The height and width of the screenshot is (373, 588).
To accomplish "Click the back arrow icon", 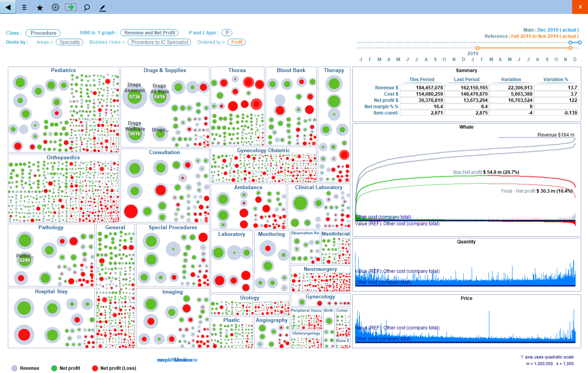I will pyautogui.click(x=8, y=7).
